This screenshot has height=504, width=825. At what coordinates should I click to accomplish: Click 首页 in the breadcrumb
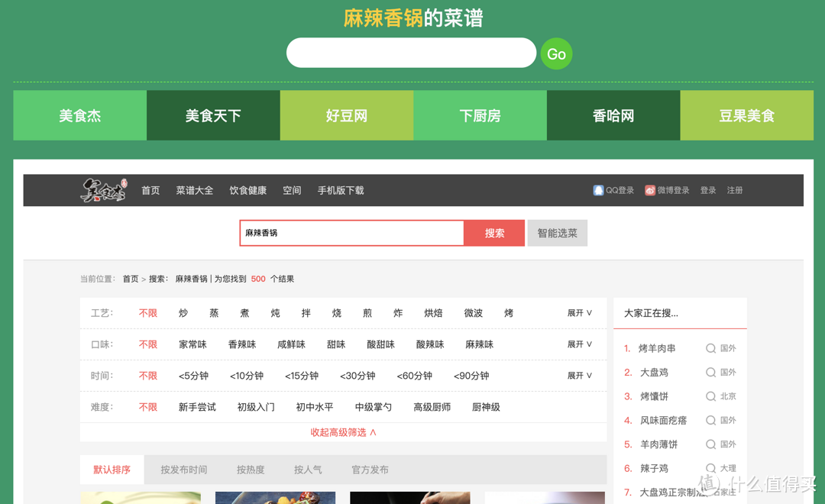131,279
